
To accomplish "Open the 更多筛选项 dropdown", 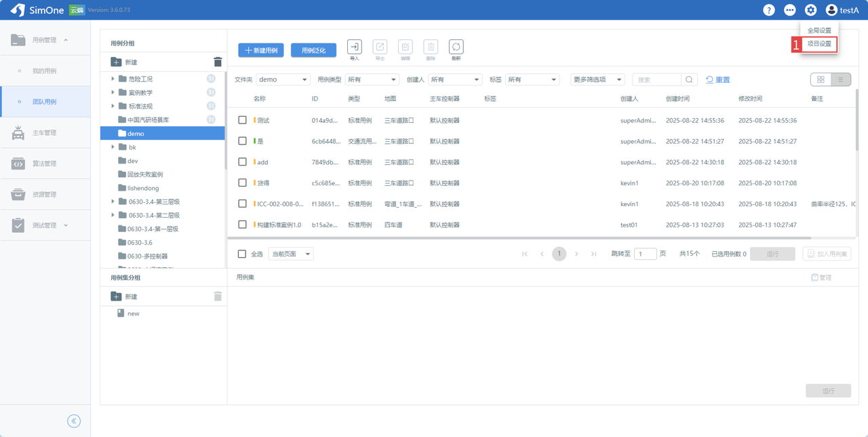I will click(x=597, y=79).
